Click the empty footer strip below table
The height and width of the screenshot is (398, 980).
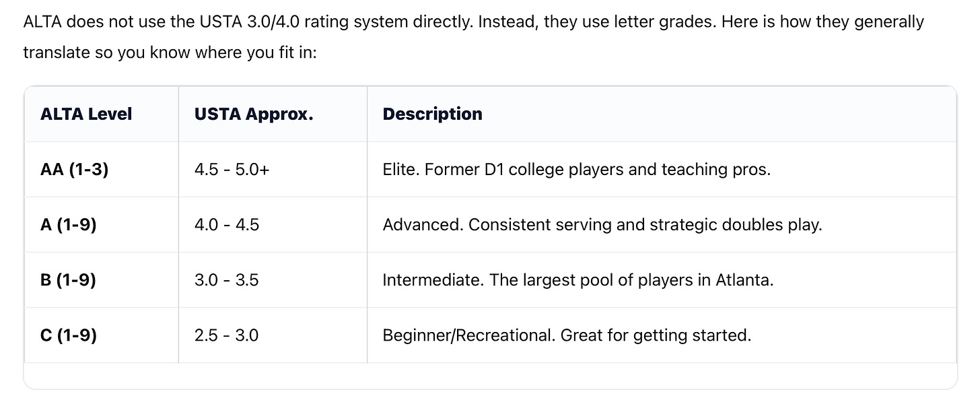point(490,375)
